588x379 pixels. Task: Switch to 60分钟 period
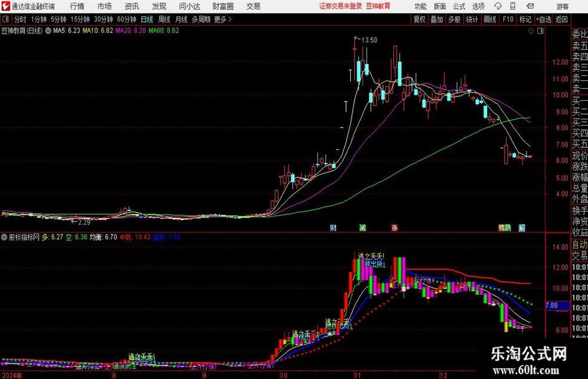click(x=127, y=19)
